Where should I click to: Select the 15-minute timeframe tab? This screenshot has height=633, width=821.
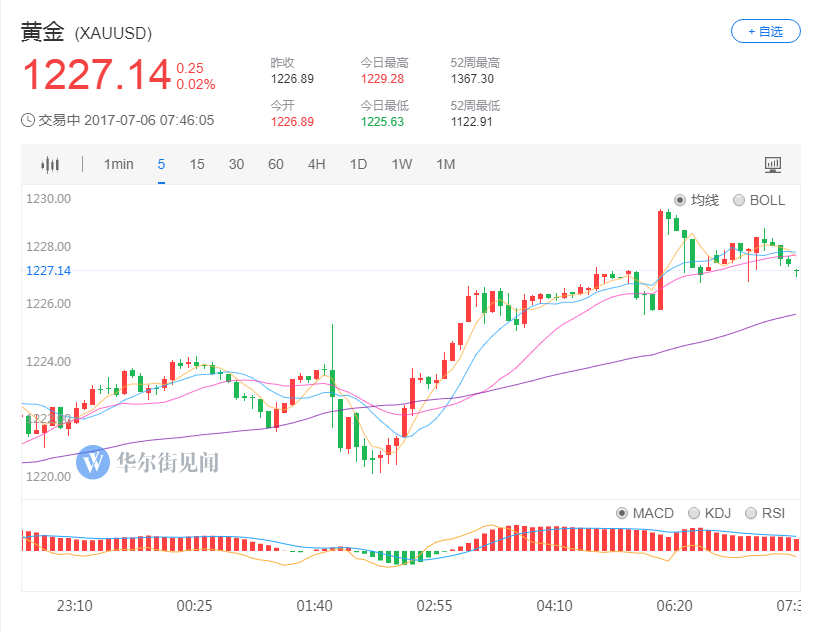pyautogui.click(x=197, y=164)
